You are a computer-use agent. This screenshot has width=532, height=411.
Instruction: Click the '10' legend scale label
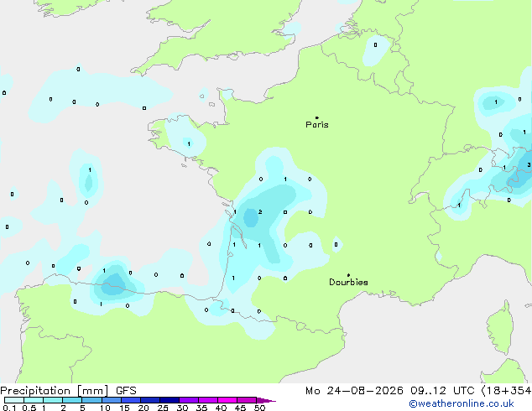pos(105,408)
